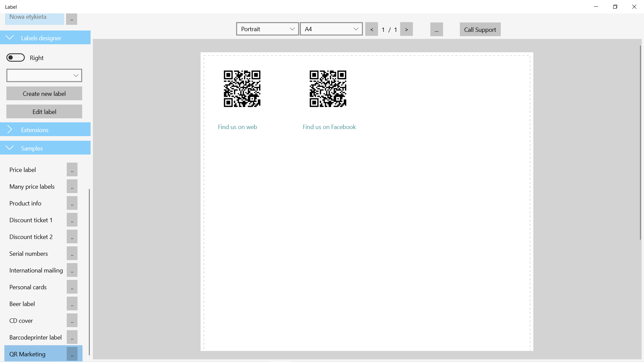
Task: Click the Edit label button
Action: point(44,111)
